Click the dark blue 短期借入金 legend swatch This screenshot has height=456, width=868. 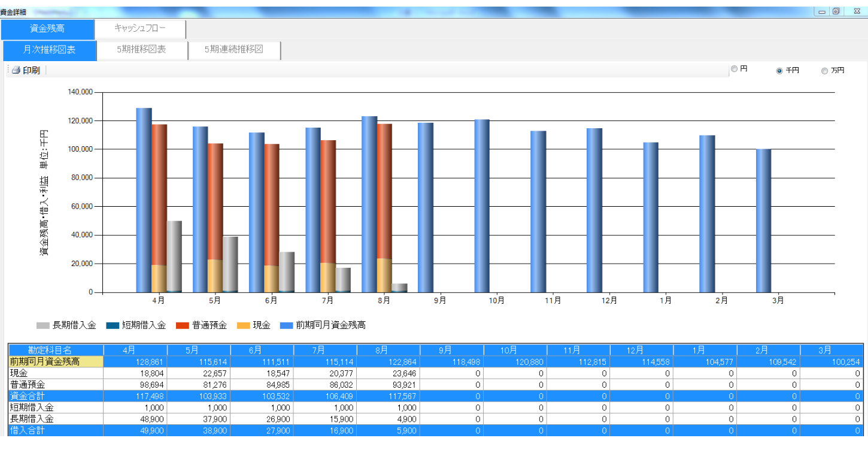[x=112, y=325]
